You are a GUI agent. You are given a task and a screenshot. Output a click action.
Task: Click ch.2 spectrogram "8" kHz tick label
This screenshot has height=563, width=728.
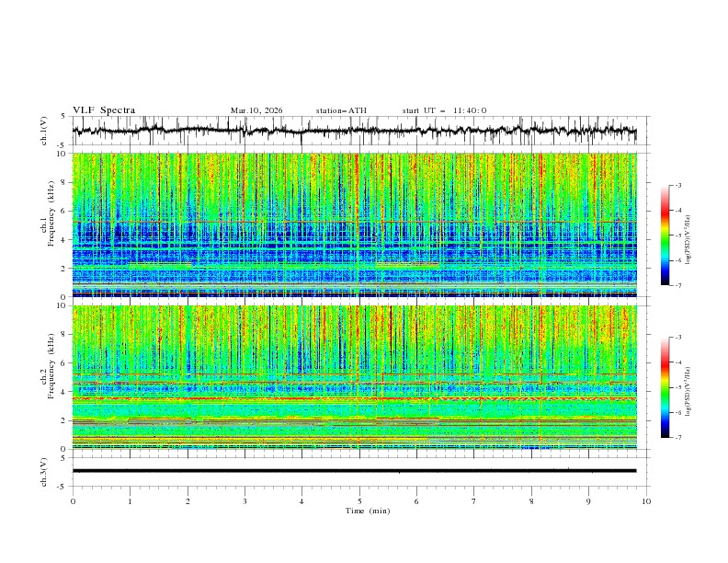tap(64, 335)
